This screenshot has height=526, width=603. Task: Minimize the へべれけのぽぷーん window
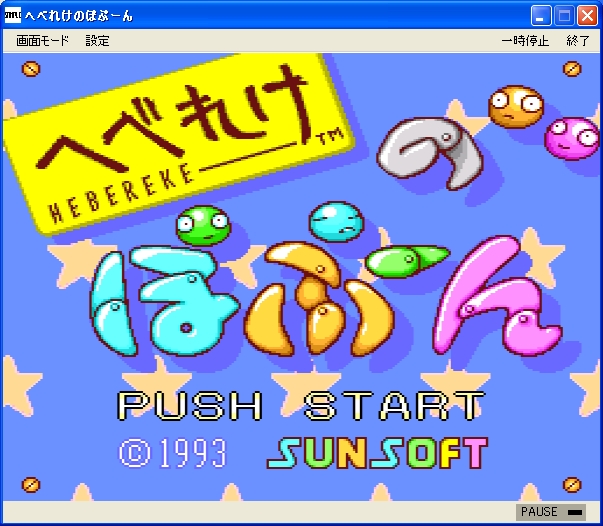pyautogui.click(x=541, y=16)
